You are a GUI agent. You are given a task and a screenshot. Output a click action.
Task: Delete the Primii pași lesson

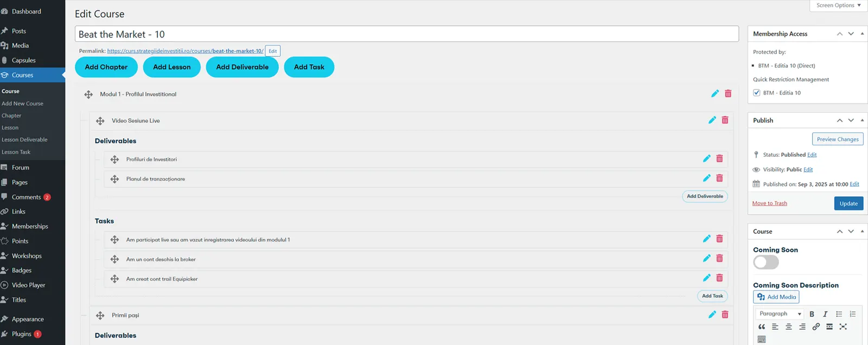[x=725, y=315]
